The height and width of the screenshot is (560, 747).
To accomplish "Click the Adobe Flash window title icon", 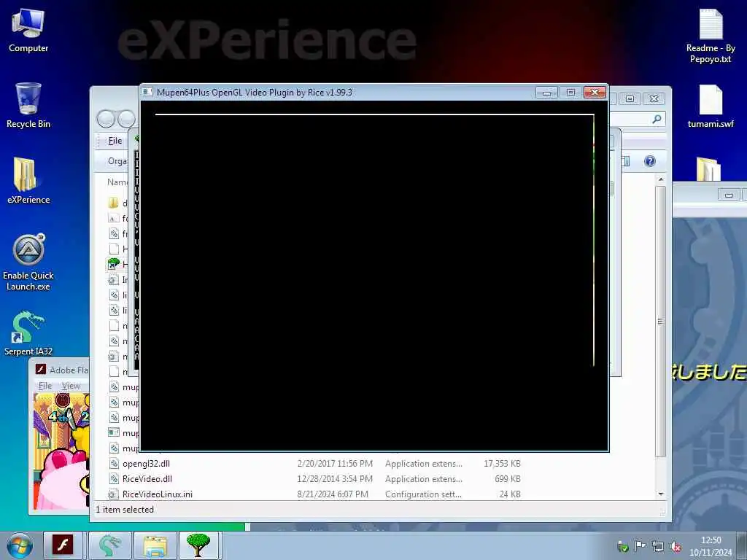I will [x=41, y=370].
